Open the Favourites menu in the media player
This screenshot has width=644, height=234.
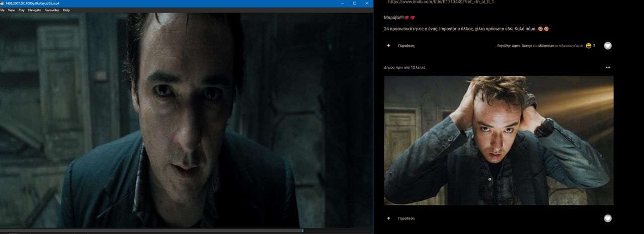pos(51,10)
